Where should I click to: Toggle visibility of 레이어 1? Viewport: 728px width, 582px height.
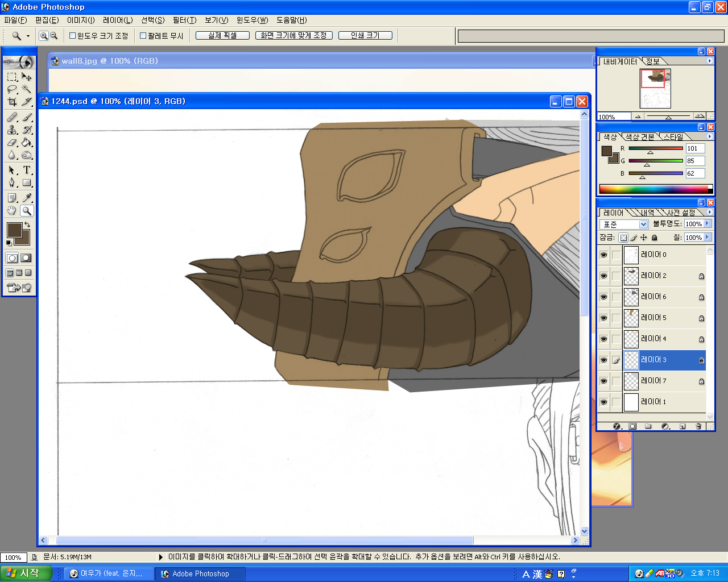[x=603, y=402]
